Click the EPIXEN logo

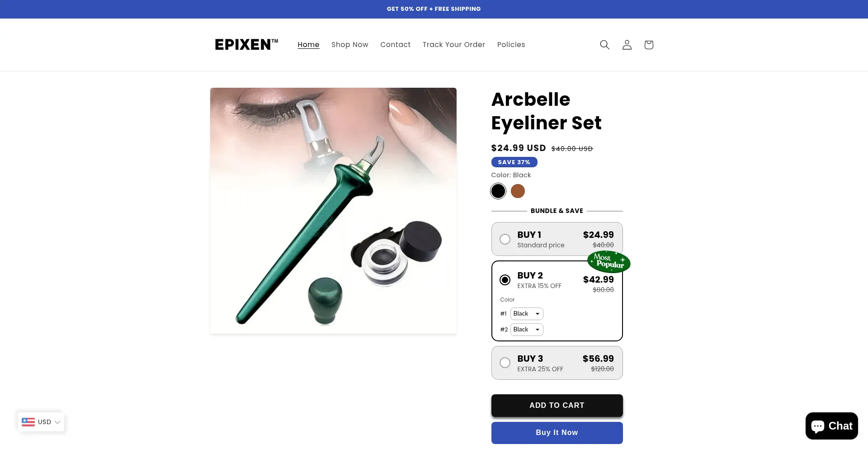coord(246,44)
